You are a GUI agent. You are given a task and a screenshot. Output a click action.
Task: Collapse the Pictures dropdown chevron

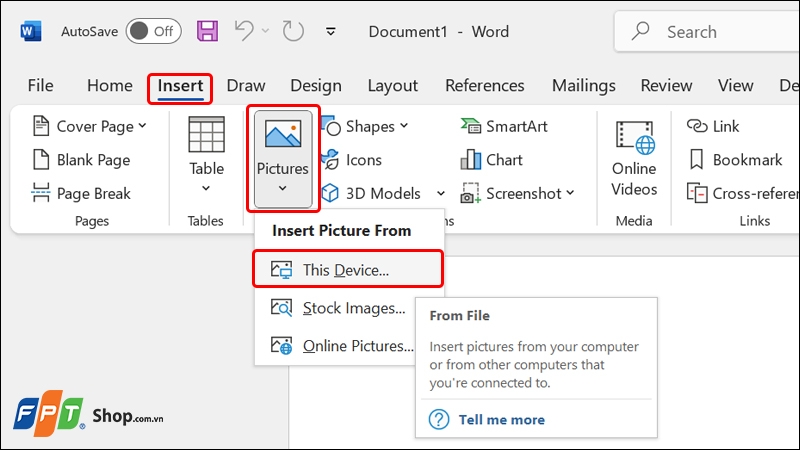coord(283,188)
